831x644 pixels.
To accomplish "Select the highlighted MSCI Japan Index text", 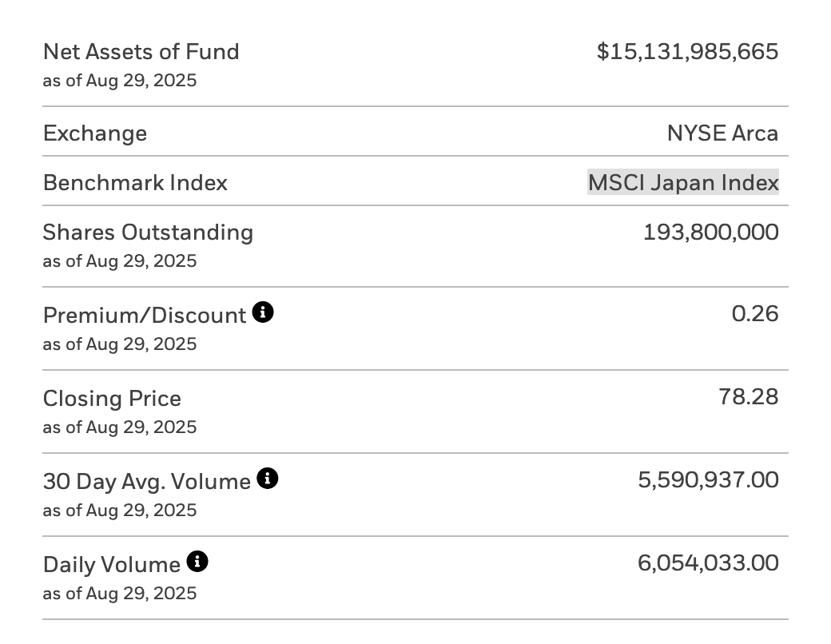I will point(683,182).
